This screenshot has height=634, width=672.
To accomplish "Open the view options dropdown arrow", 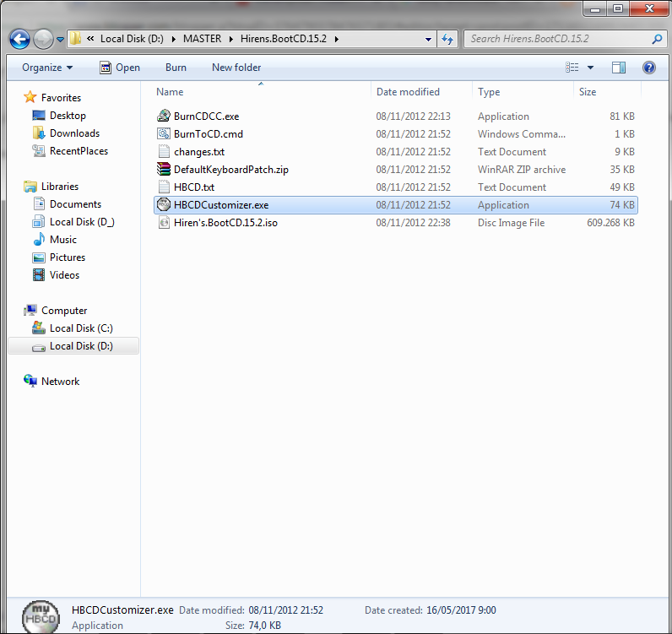I will tap(590, 68).
